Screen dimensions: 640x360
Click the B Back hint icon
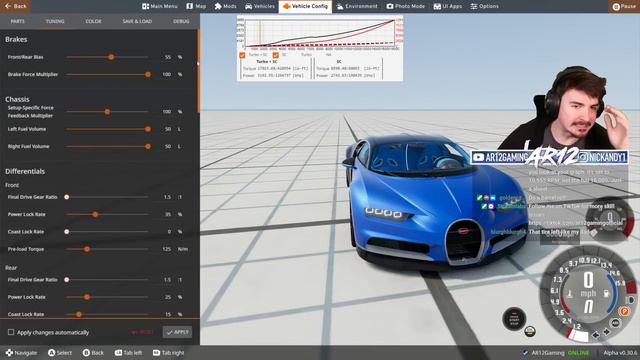click(86, 353)
